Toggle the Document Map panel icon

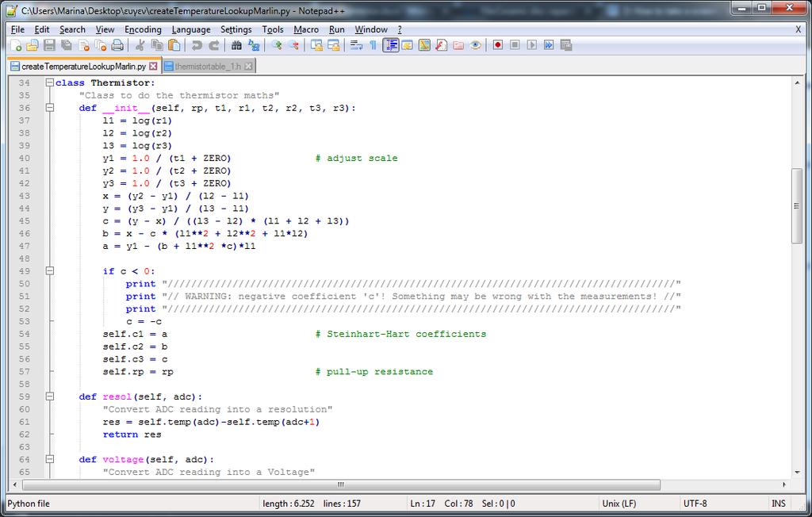[x=424, y=45]
